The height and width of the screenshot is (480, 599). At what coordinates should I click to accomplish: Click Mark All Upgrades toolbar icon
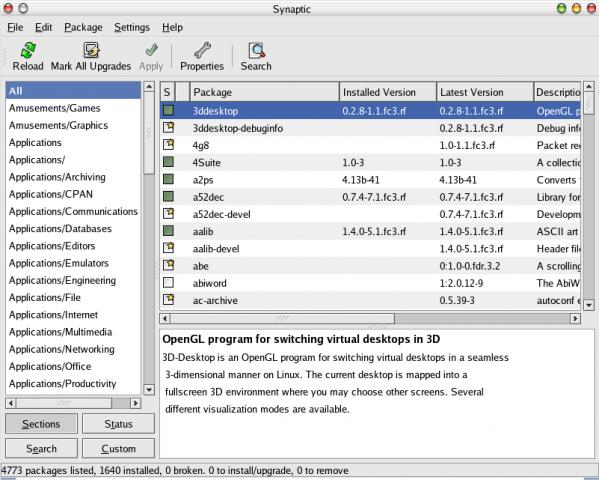[91, 50]
